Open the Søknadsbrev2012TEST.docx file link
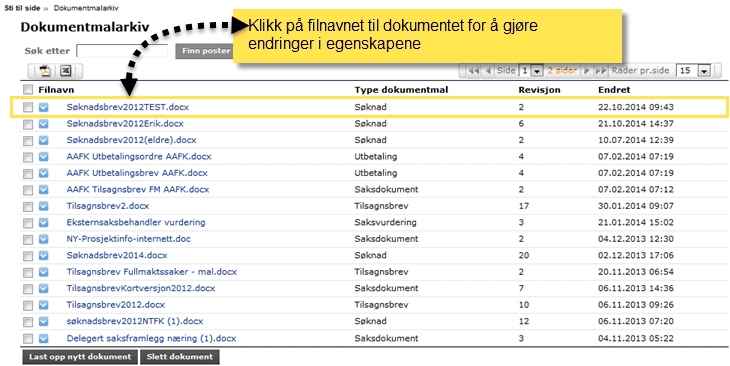The image size is (730, 366). (x=128, y=107)
